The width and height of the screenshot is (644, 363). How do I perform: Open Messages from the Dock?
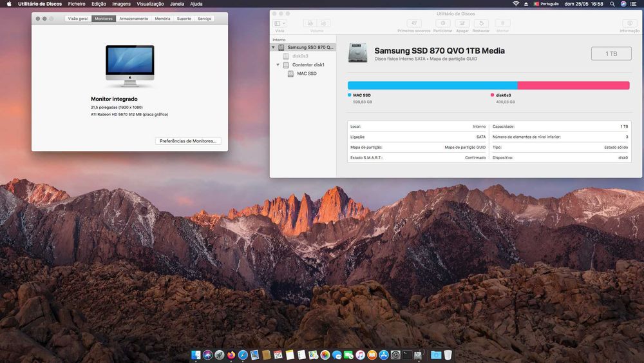[x=337, y=355]
